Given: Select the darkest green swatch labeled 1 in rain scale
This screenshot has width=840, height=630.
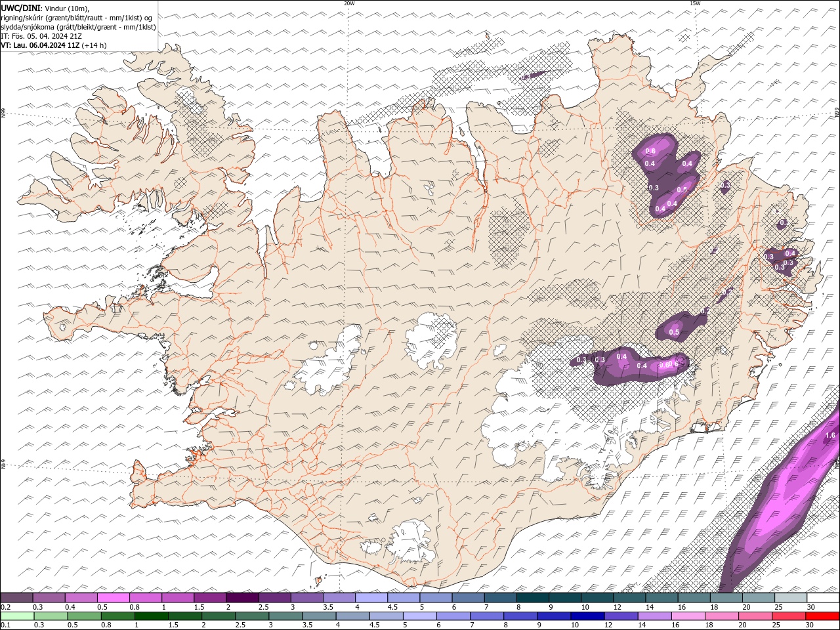Looking at the screenshot, I should coord(151,616).
